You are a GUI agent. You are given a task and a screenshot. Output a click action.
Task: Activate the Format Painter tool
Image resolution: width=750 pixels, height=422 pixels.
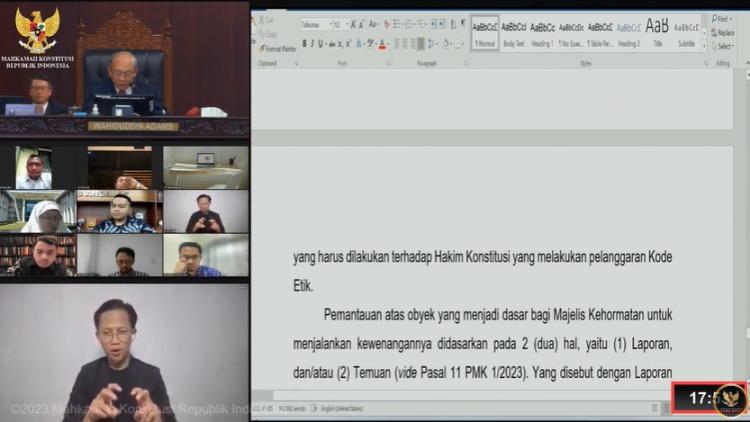[278, 48]
